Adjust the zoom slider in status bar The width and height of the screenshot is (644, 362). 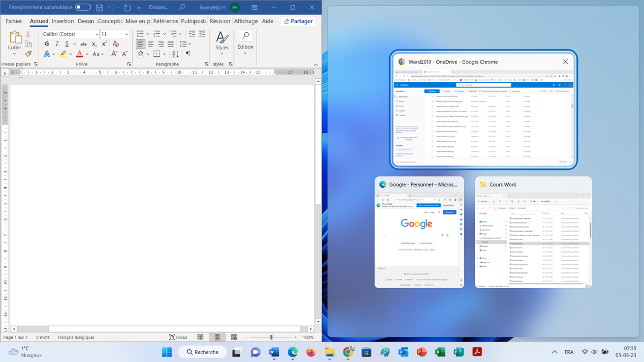[x=271, y=337]
